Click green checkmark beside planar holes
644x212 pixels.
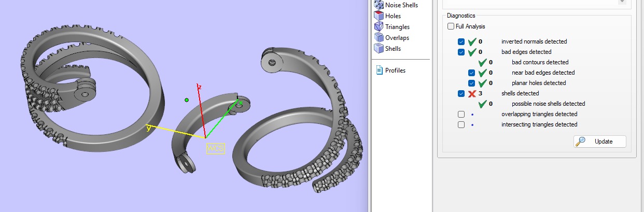point(482,83)
